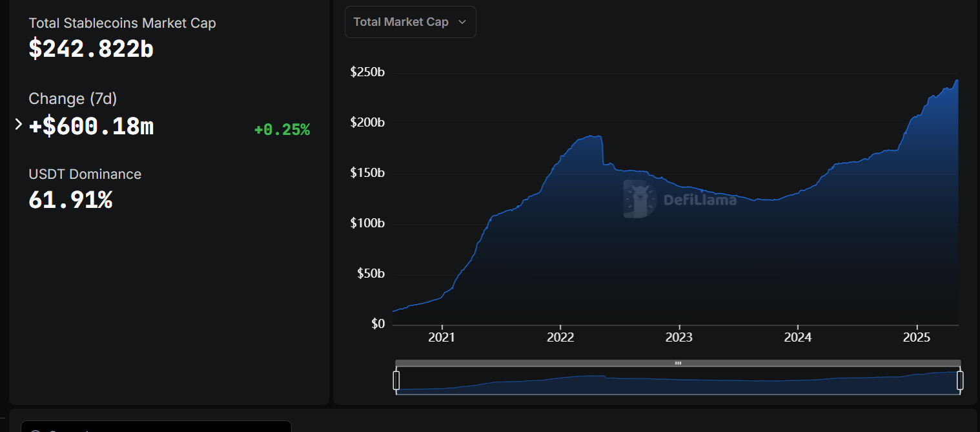Click the USDT Dominance label
980x432 pixels.
click(x=85, y=174)
